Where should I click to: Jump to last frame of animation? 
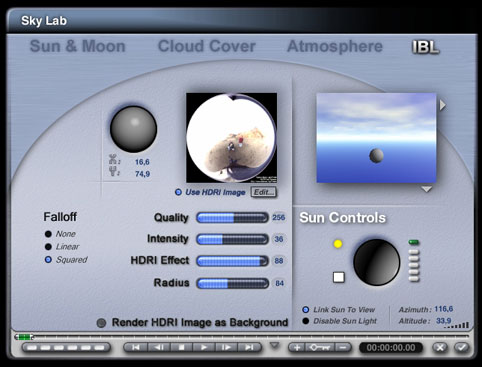tap(249, 348)
